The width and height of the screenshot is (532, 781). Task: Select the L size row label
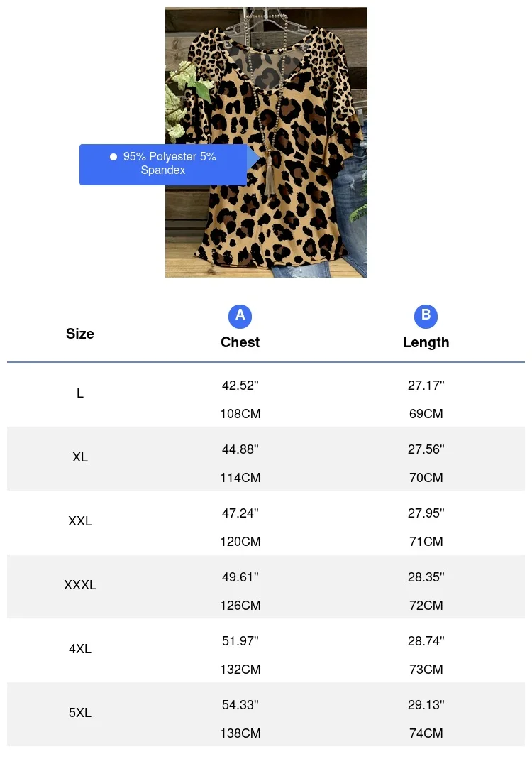80,393
